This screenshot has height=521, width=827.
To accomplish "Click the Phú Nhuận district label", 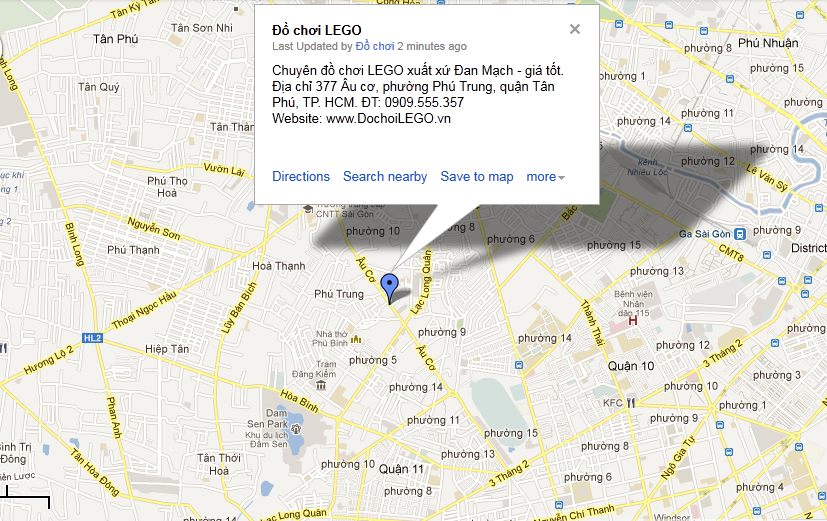I will point(768,43).
